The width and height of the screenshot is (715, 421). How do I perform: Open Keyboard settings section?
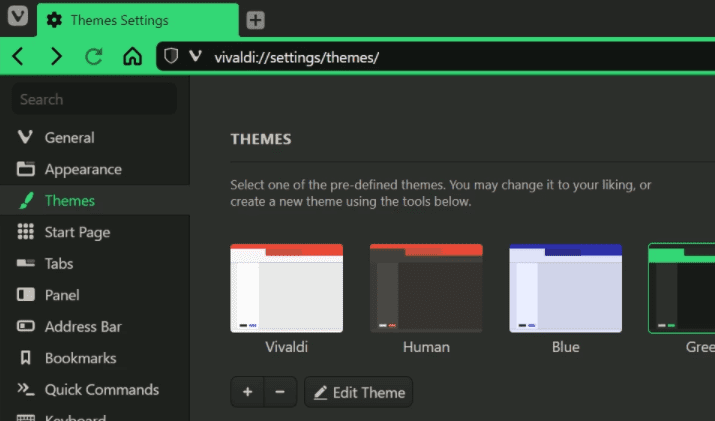coord(95,415)
